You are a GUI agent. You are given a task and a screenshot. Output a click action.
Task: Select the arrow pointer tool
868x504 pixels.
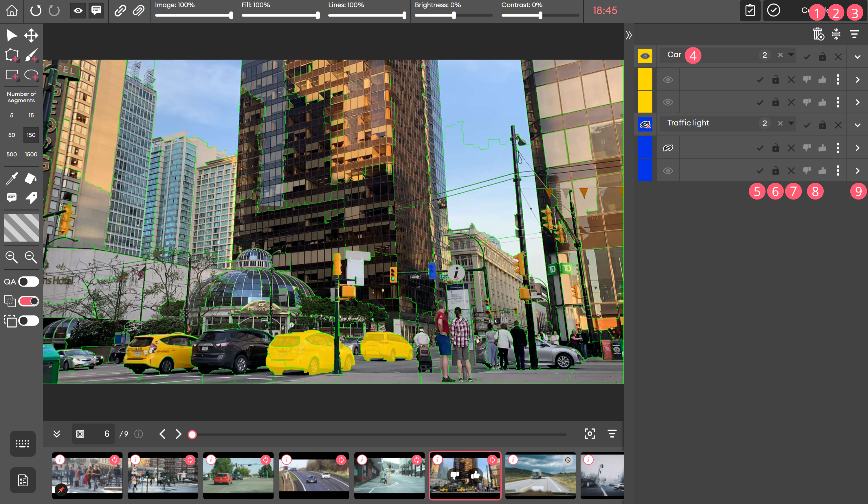click(12, 35)
